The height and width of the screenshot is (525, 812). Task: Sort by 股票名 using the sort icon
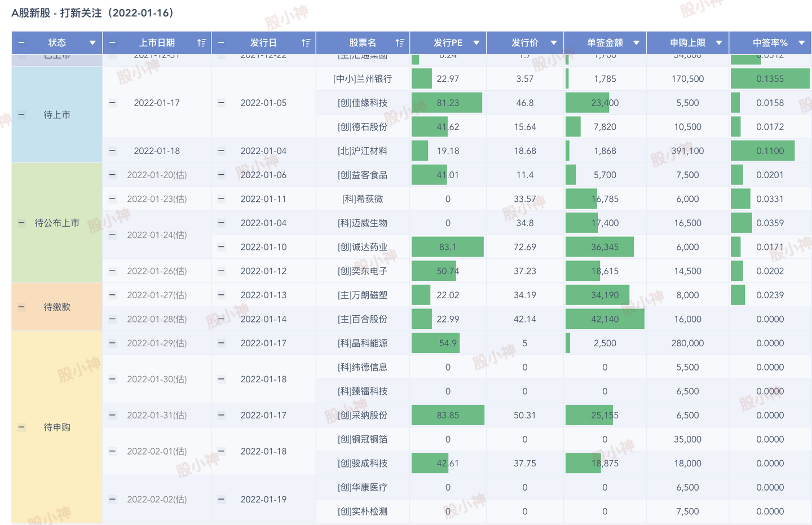(x=399, y=43)
